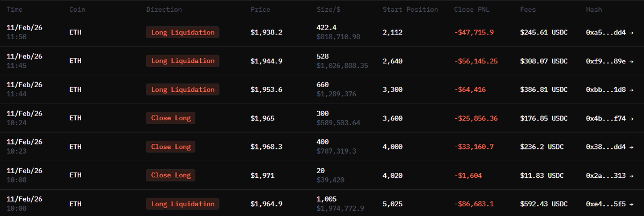Click the Time column header
This screenshot has width=644, height=216.
(x=14, y=10)
